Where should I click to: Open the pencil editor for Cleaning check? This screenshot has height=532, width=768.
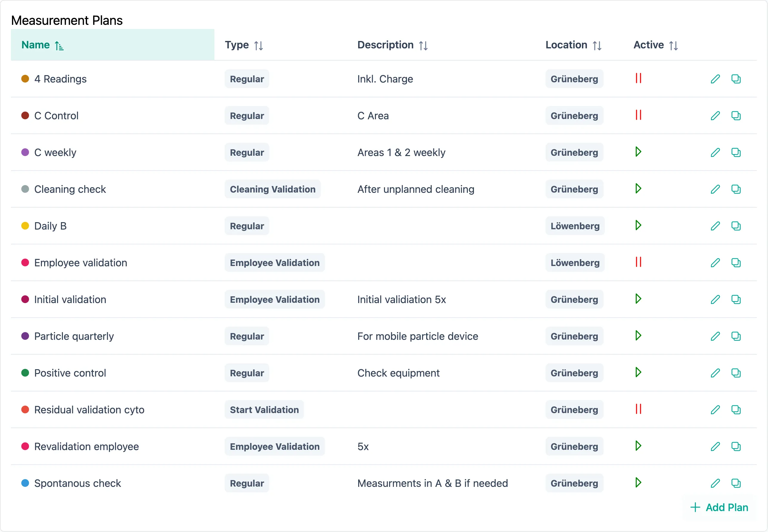pos(715,189)
